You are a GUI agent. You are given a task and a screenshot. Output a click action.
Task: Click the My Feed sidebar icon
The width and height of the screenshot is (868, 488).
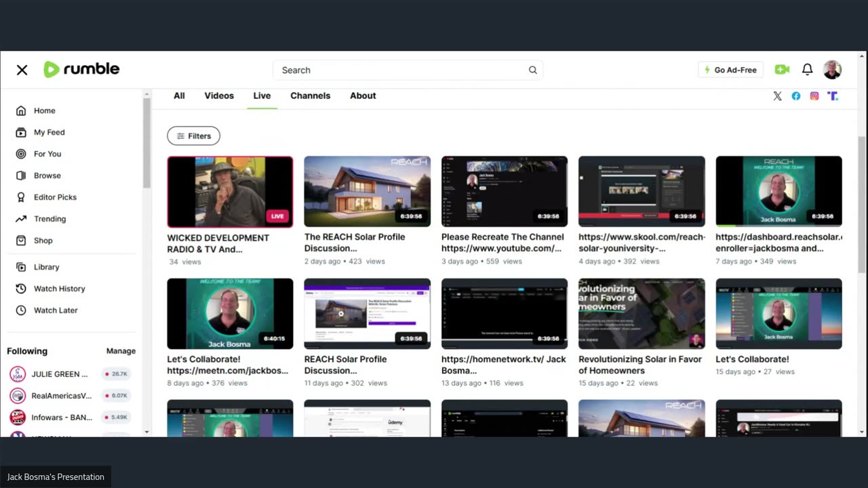21,132
